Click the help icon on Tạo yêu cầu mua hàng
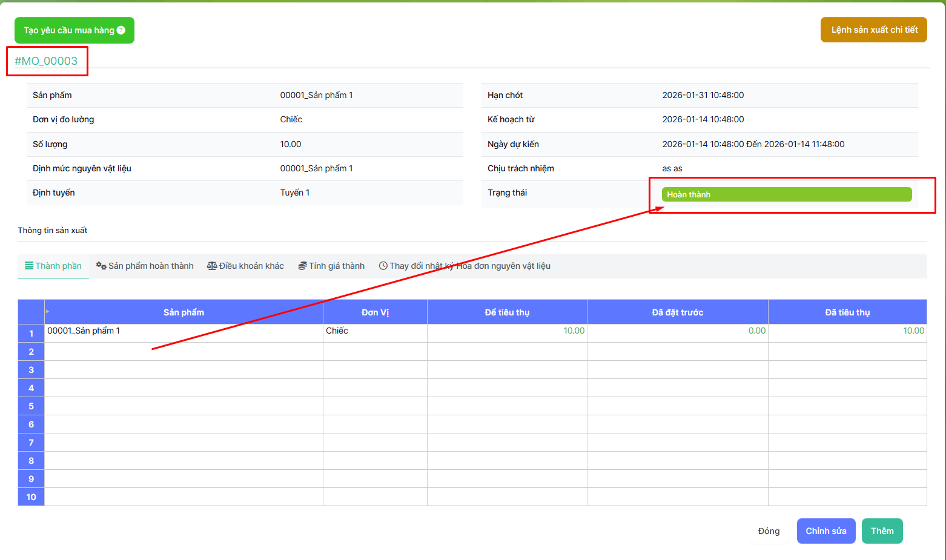Screen dimensions: 946x560 point(121,30)
